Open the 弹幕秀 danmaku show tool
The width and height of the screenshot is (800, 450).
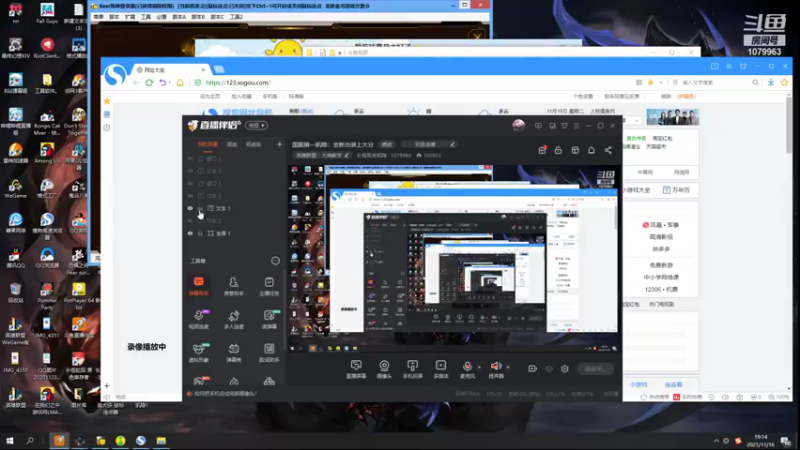[x=234, y=352]
